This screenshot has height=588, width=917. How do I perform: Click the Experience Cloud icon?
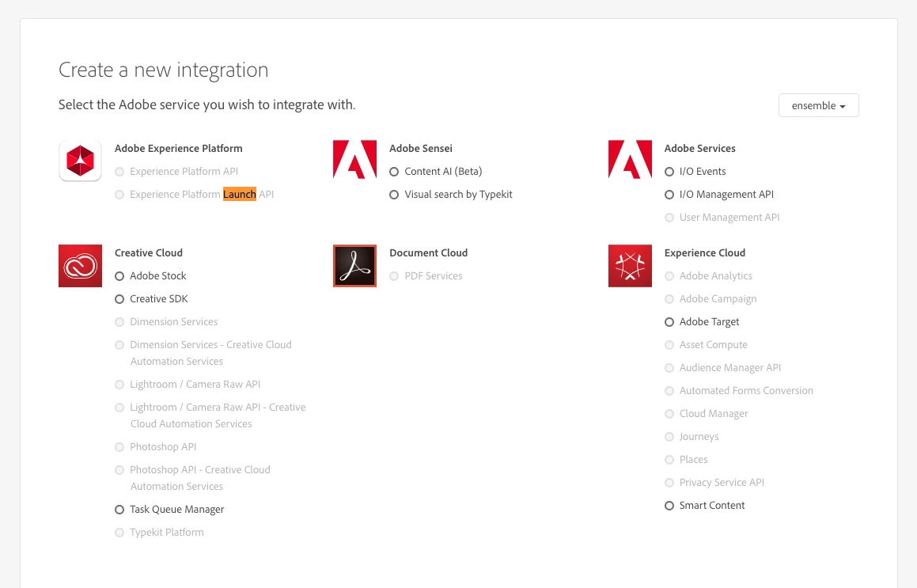[x=630, y=266]
